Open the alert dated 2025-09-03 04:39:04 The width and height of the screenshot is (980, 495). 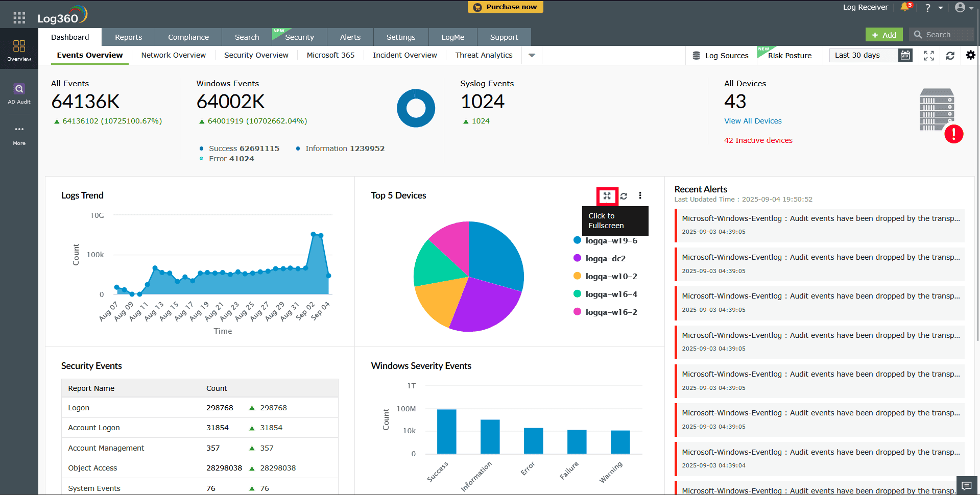[820, 458]
